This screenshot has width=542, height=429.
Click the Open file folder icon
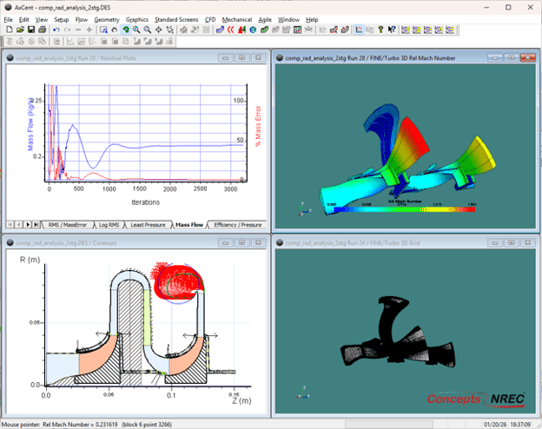[x=20, y=30]
